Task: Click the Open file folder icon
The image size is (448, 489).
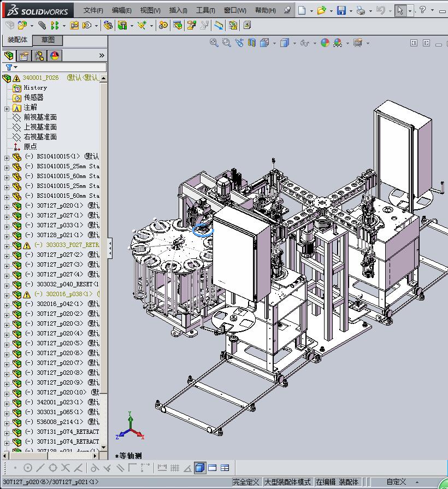Action: (321, 10)
